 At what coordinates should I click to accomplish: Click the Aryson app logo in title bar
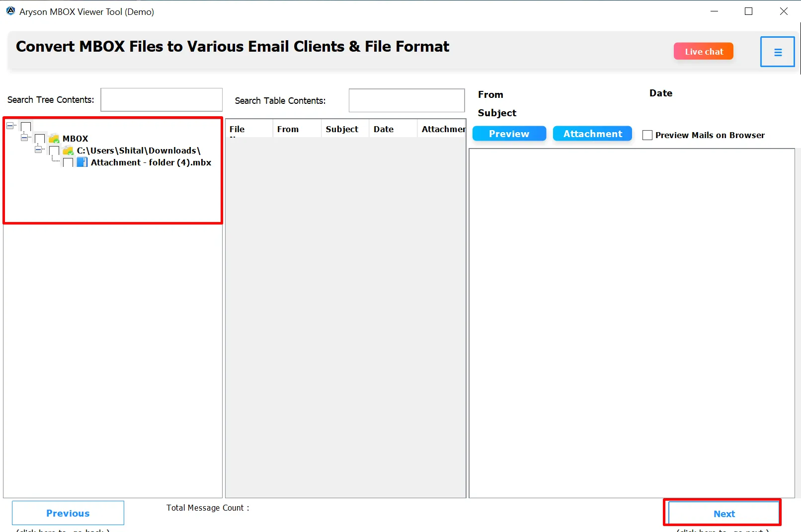pyautogui.click(x=10, y=11)
